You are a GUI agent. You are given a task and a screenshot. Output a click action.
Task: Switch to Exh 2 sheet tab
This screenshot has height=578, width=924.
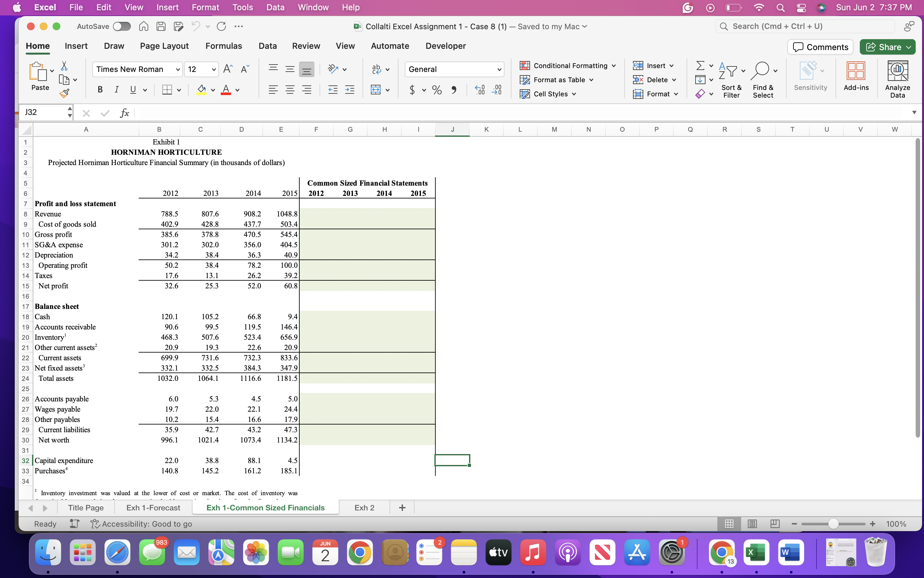tap(364, 508)
